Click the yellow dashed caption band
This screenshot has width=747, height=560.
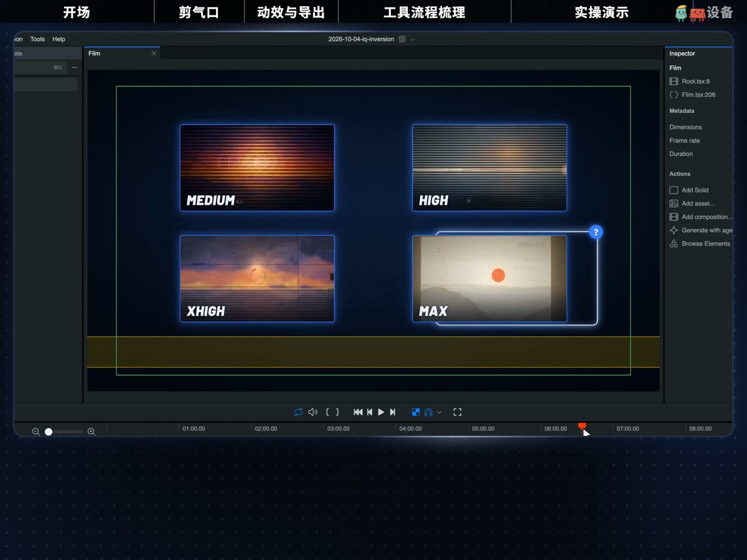373,352
